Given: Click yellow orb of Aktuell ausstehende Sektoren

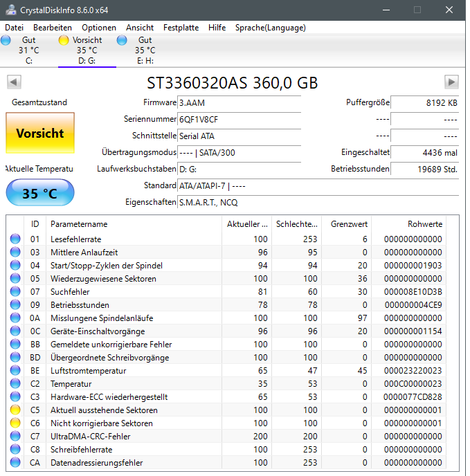Looking at the screenshot, I should click(x=15, y=410).
